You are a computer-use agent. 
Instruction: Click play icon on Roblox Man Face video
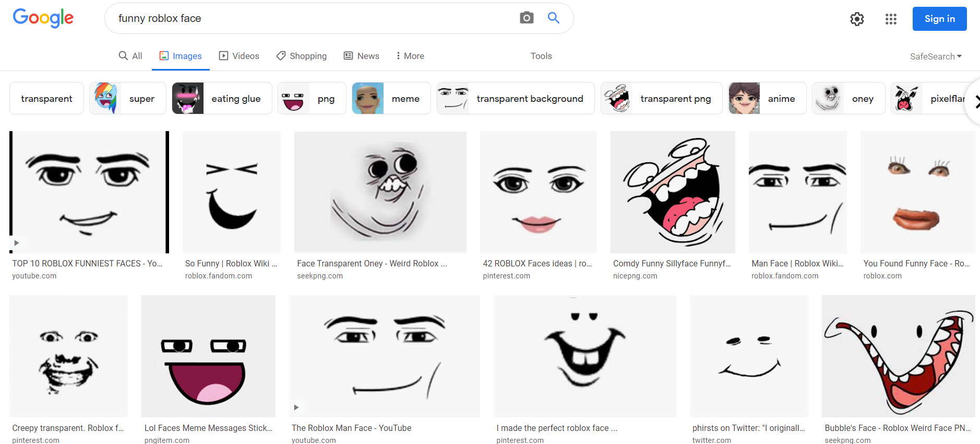point(296,407)
